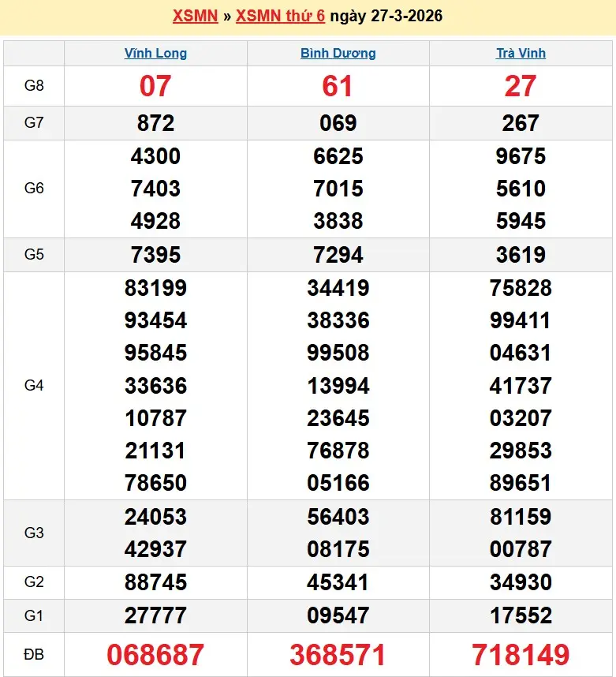Click the G2 number 34930
Image resolution: width=616 pixels, height=677 pixels.
(x=521, y=582)
